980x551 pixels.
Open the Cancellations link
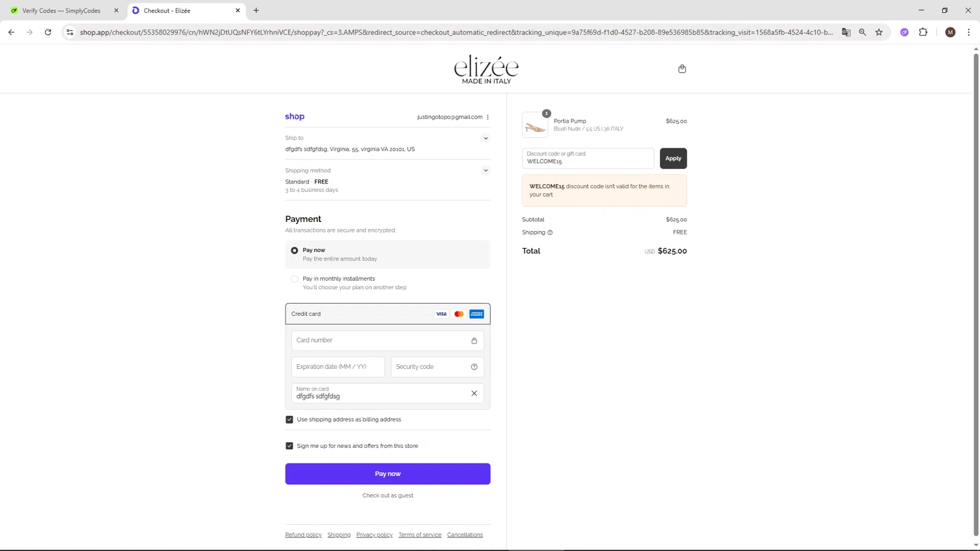(x=465, y=535)
